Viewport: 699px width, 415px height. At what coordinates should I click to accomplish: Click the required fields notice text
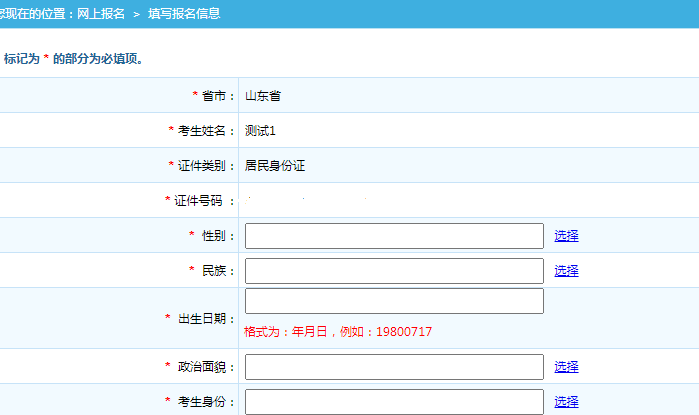click(x=74, y=59)
